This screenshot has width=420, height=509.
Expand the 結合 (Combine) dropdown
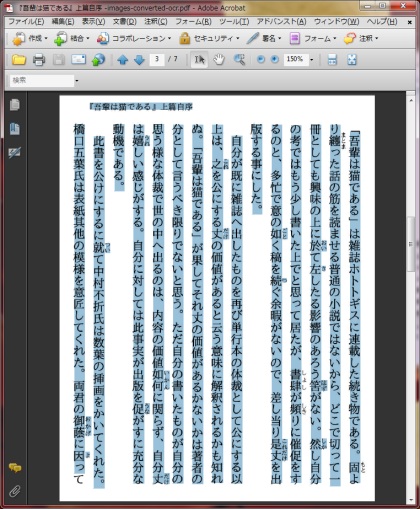[x=88, y=39]
